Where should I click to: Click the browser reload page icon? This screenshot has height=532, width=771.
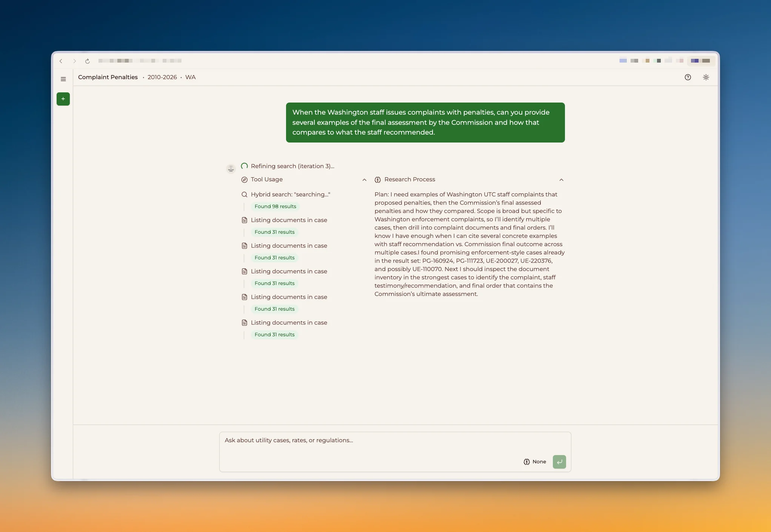pos(87,61)
